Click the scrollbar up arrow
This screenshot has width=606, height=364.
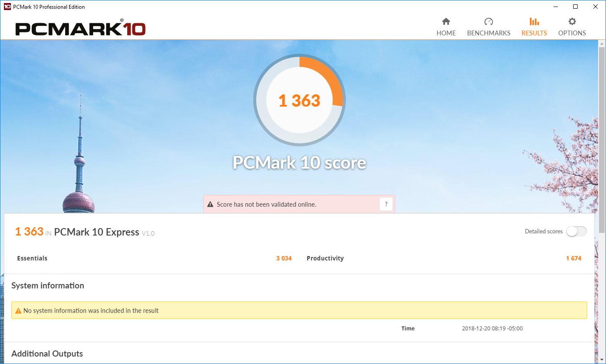pyautogui.click(x=602, y=43)
